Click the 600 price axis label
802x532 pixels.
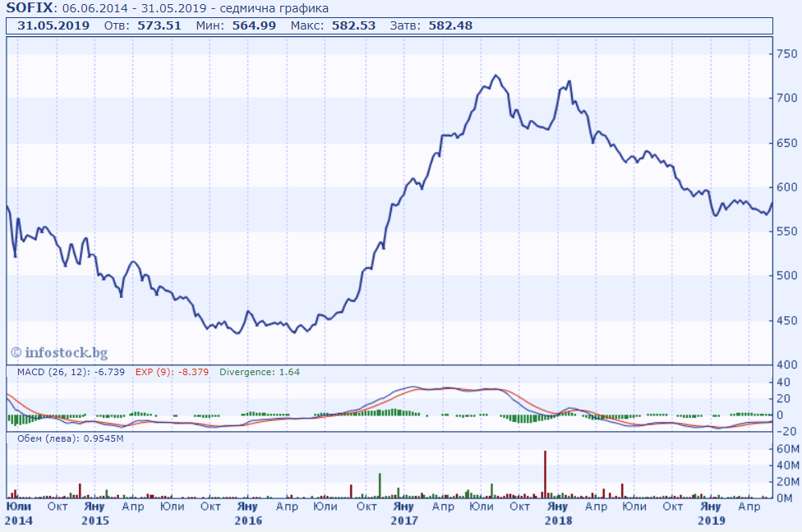coord(786,187)
